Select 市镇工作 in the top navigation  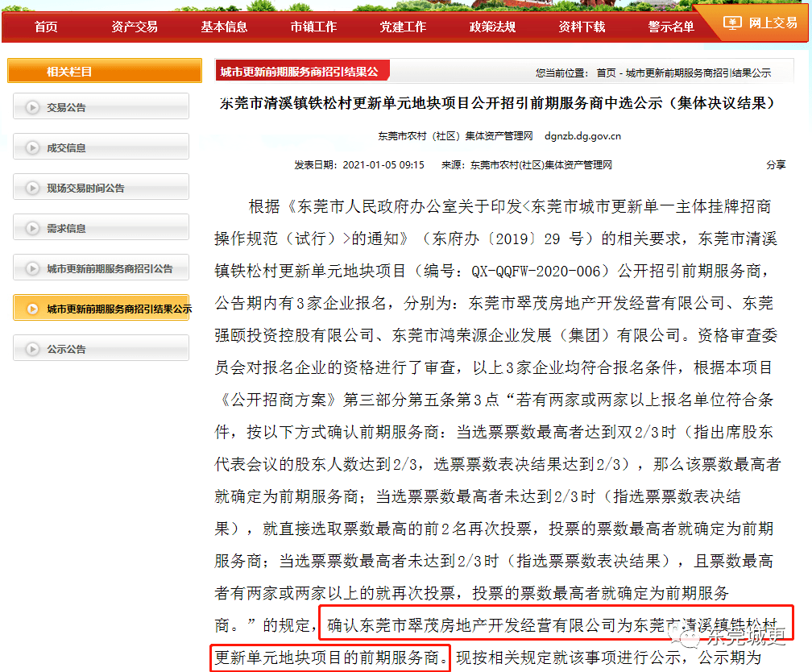(313, 27)
